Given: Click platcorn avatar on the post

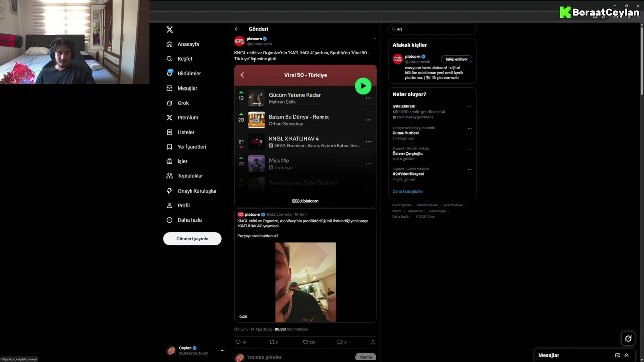Looking at the screenshot, I should tap(239, 41).
